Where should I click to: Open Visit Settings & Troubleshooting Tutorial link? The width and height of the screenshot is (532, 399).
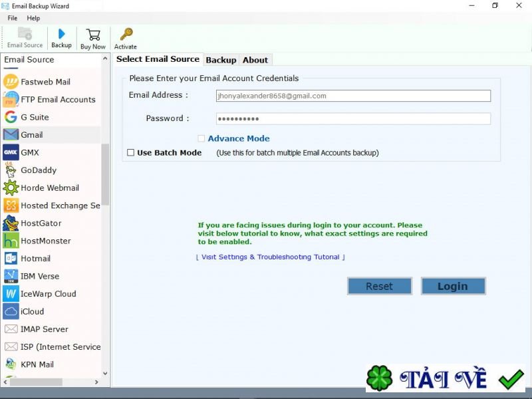[271, 257]
